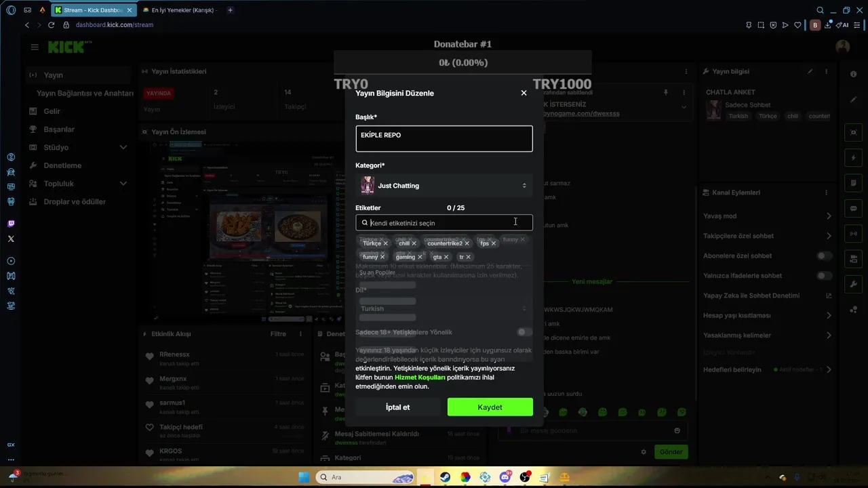
Task: Remove the gta tag chip
Action: 446,257
